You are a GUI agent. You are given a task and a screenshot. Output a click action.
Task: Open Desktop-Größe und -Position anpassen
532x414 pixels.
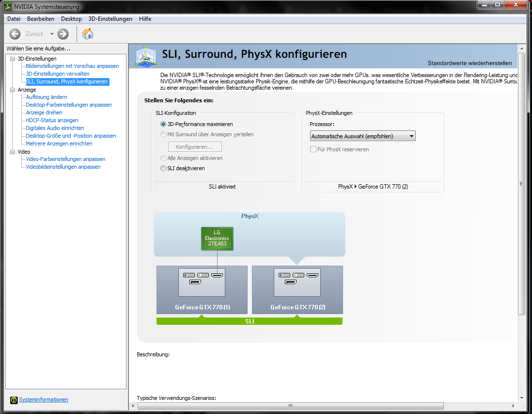click(71, 136)
